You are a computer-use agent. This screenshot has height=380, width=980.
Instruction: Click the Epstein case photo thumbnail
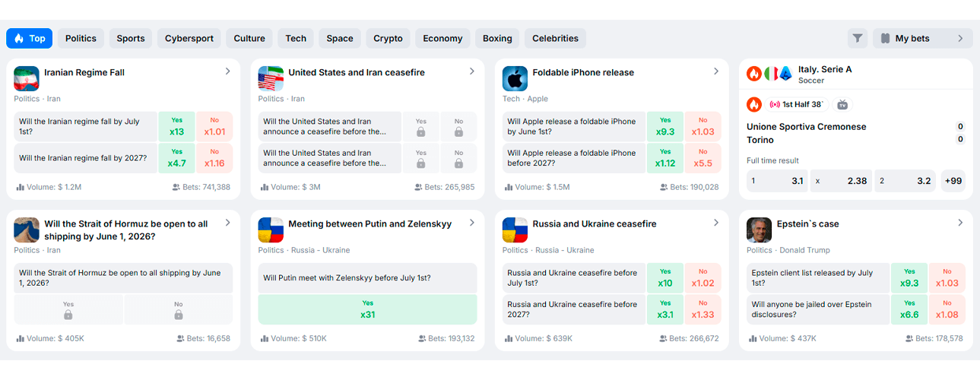pos(759,230)
